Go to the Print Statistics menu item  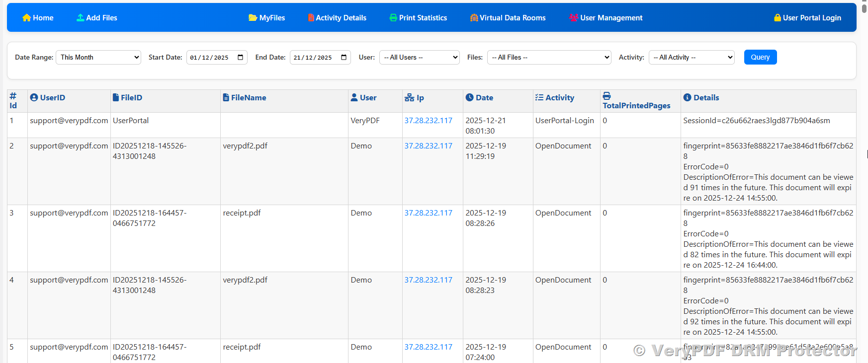[x=423, y=18]
